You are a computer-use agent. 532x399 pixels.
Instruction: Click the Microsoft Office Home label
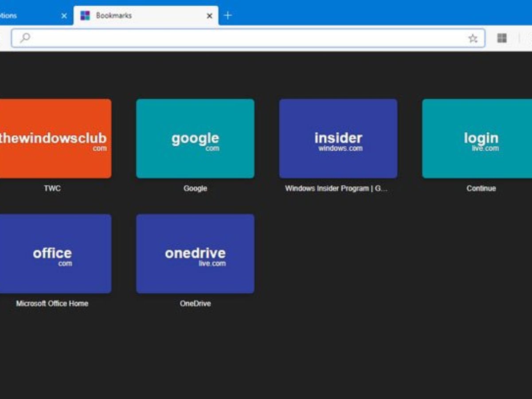tap(52, 304)
